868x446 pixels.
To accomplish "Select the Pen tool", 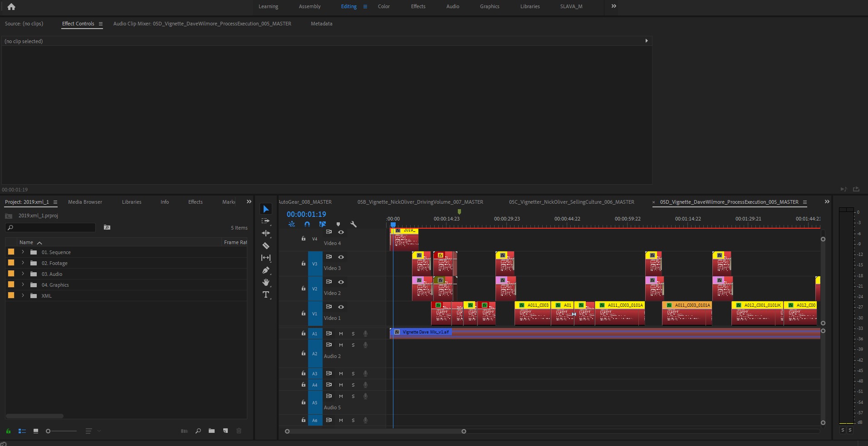I will (x=266, y=270).
